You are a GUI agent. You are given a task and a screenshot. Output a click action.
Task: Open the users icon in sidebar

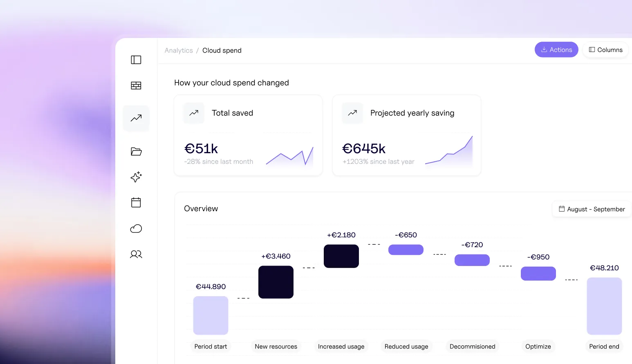[x=136, y=254]
